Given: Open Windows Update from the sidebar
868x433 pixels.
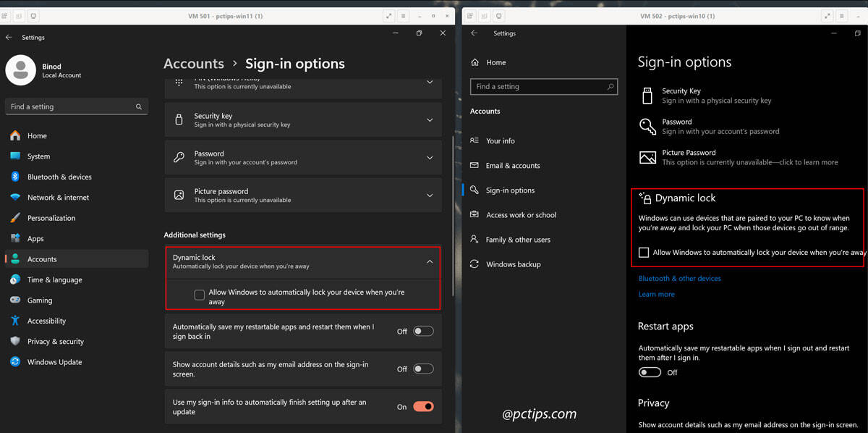Looking at the screenshot, I should [14, 361].
